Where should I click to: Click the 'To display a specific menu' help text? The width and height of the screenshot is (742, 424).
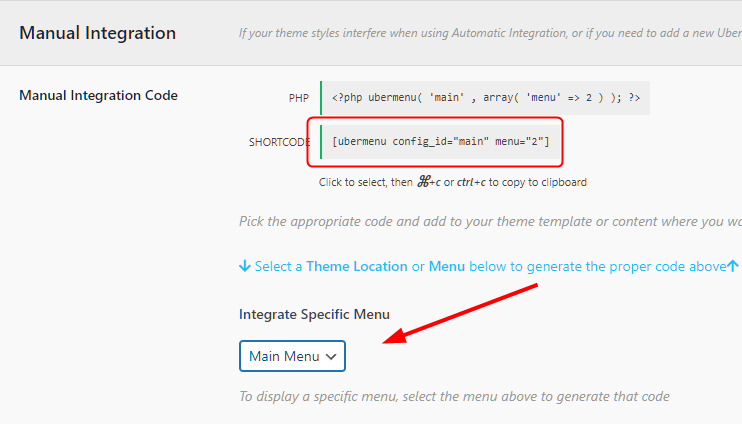pyautogui.click(x=454, y=396)
